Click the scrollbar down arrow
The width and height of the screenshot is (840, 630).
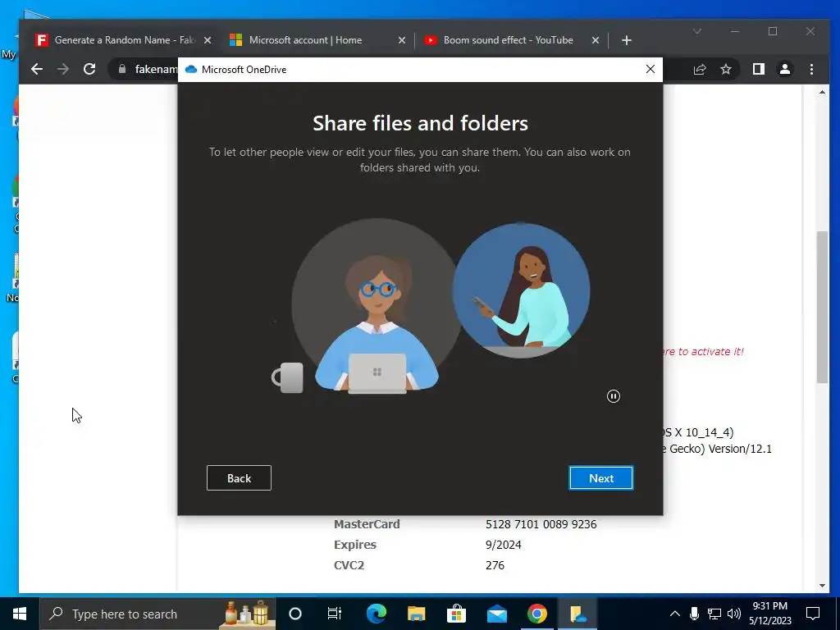click(x=822, y=586)
